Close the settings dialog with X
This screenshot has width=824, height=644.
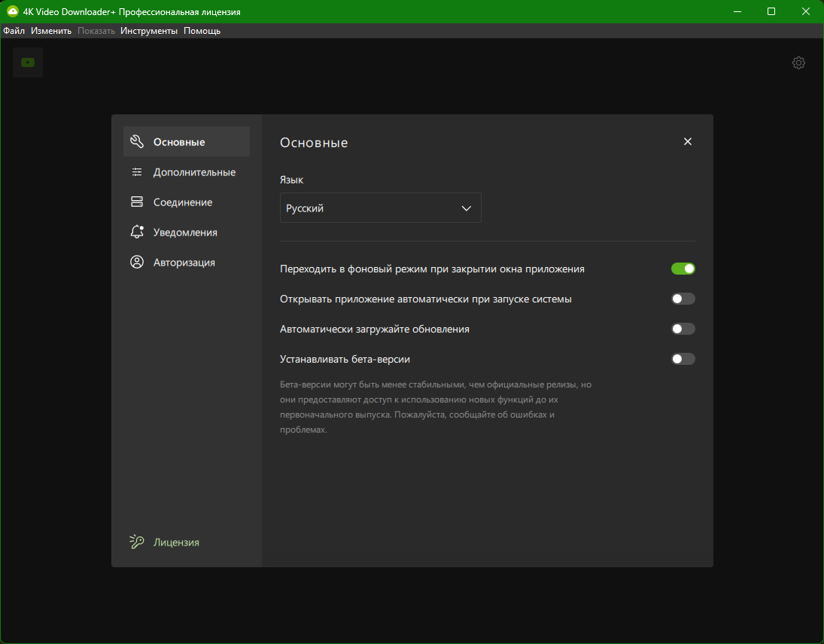(687, 141)
